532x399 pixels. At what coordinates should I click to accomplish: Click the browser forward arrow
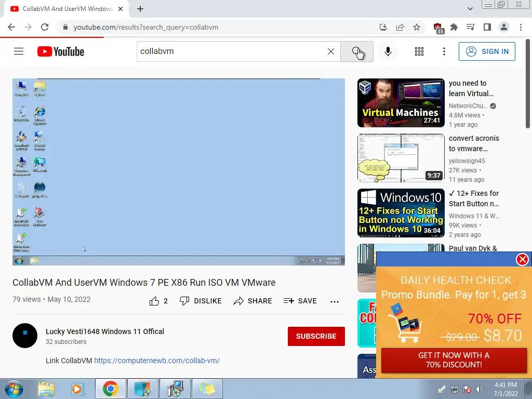point(28,27)
